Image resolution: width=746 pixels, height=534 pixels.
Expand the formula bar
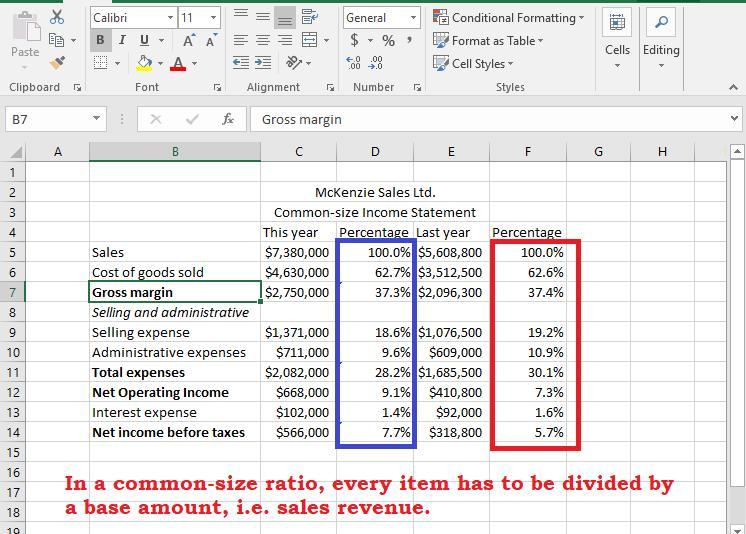[x=735, y=119]
